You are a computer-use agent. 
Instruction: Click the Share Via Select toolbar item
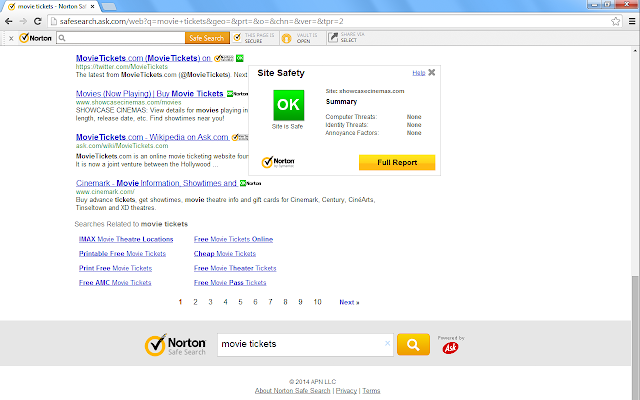(x=347, y=38)
